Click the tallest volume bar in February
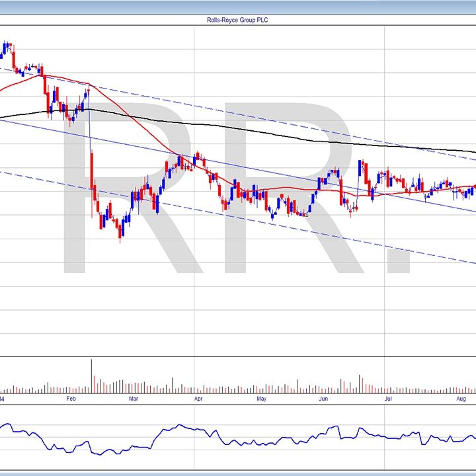Screen dimensions: 476x476 (x=91, y=375)
